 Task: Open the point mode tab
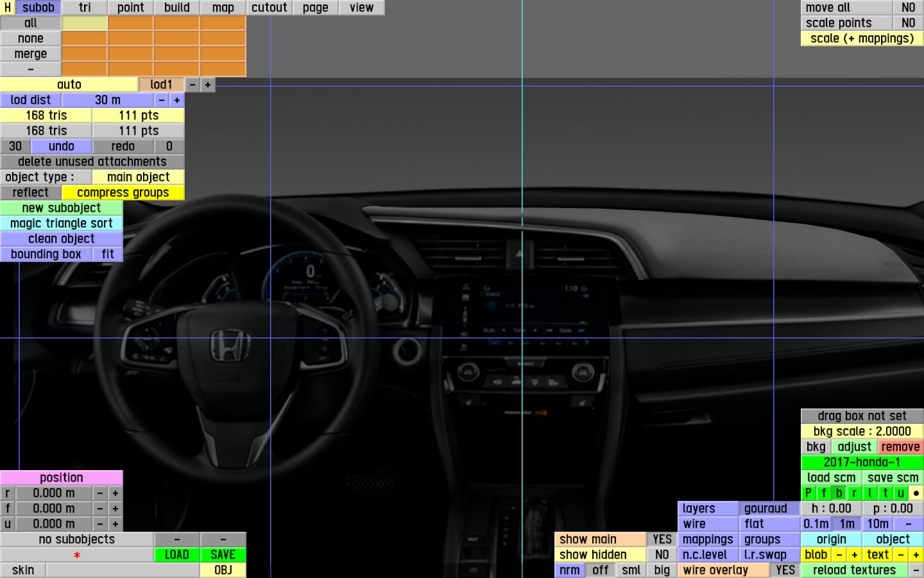click(x=131, y=8)
